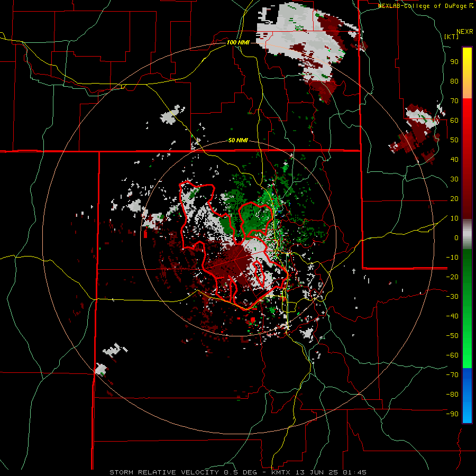Image resolution: width=476 pixels, height=476 pixels.
Task: Click the STORM RELATIVE VELOCITY caption text
Action: pyautogui.click(x=164, y=472)
